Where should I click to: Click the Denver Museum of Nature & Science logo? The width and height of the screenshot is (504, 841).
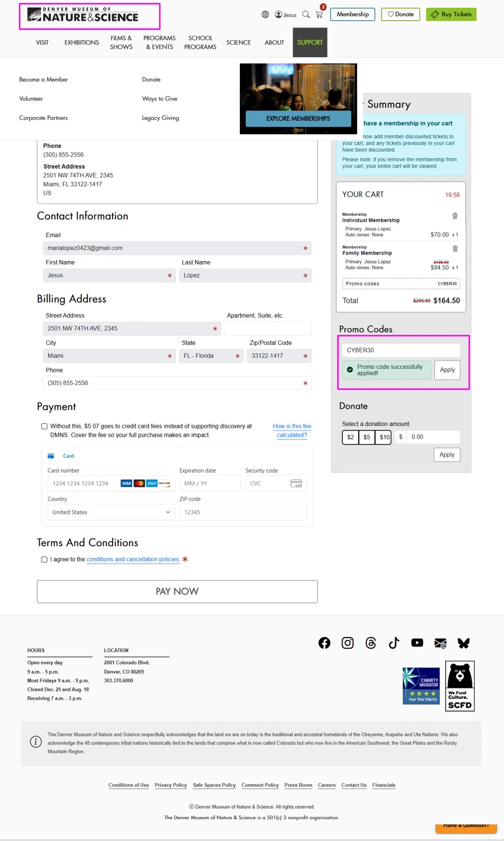coord(82,15)
